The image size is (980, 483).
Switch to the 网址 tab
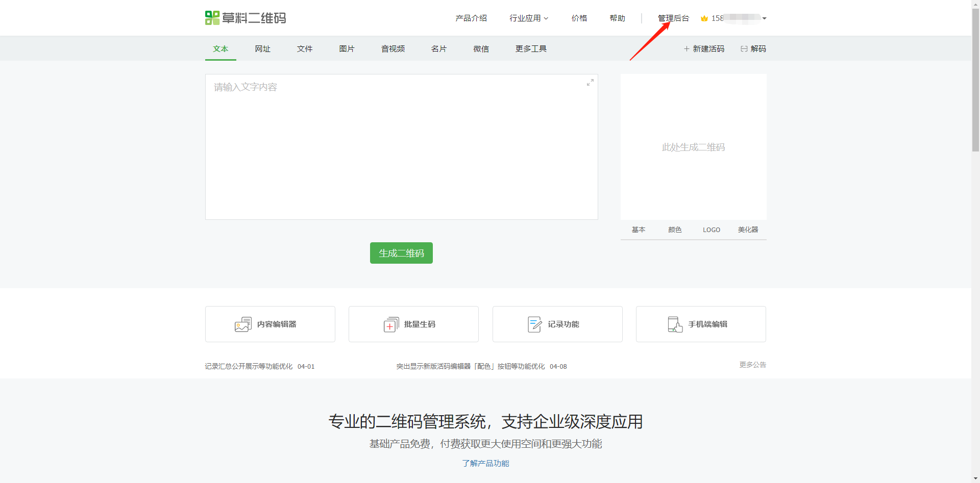coord(263,49)
